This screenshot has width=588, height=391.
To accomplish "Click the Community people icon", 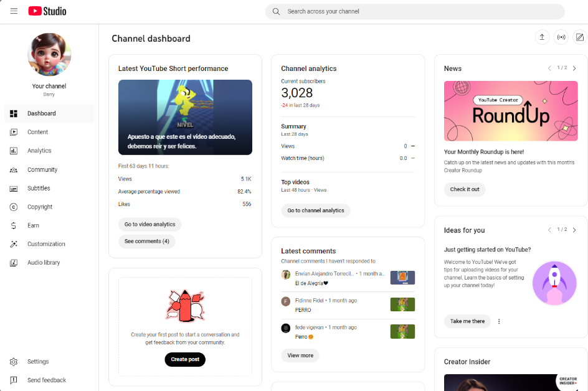I will (x=14, y=170).
